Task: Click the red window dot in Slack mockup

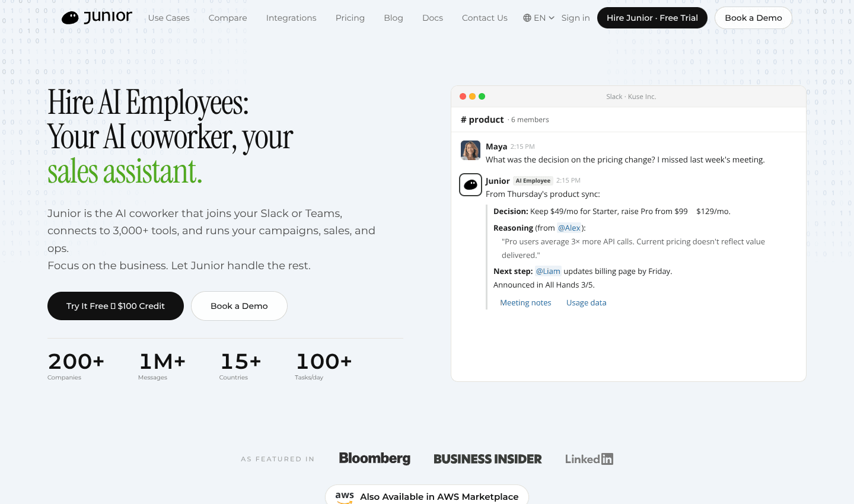Action: pyautogui.click(x=463, y=96)
